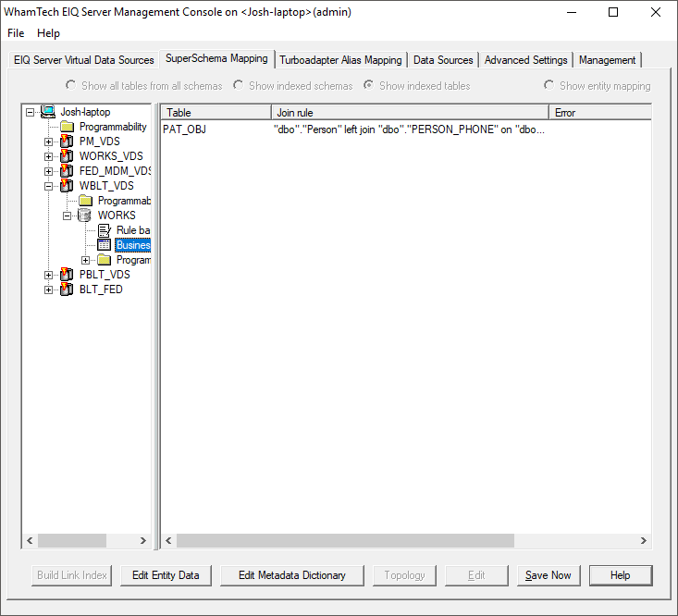
Task: Click the Error column header
Action: (x=600, y=113)
